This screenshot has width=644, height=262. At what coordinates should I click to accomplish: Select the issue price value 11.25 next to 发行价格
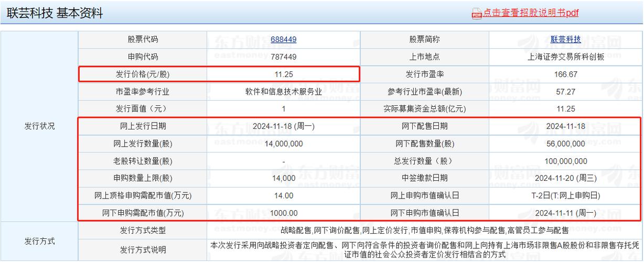[x=284, y=74]
